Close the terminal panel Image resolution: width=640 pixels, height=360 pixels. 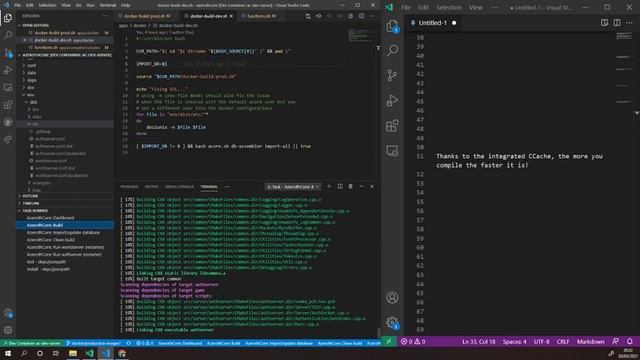coord(372,187)
